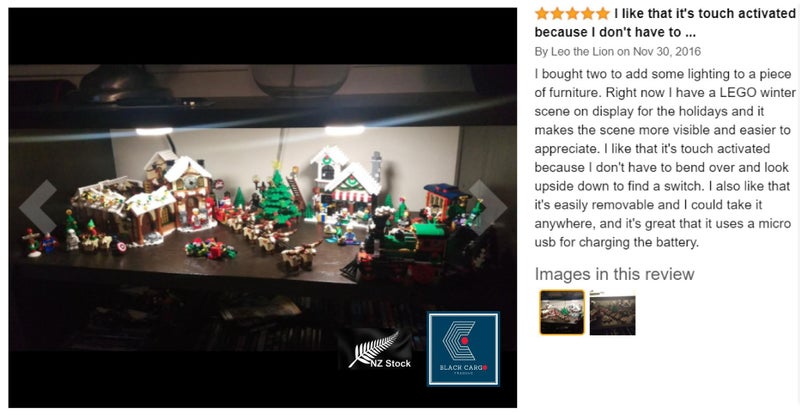800x412 pixels.
Task: Go to previous image with left chevron
Action: pyautogui.click(x=38, y=207)
